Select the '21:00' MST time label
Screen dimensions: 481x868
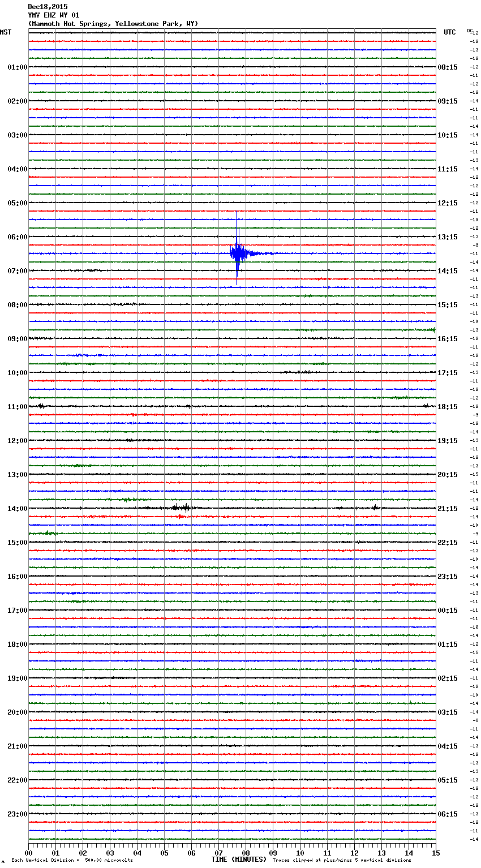pyautogui.click(x=18, y=746)
